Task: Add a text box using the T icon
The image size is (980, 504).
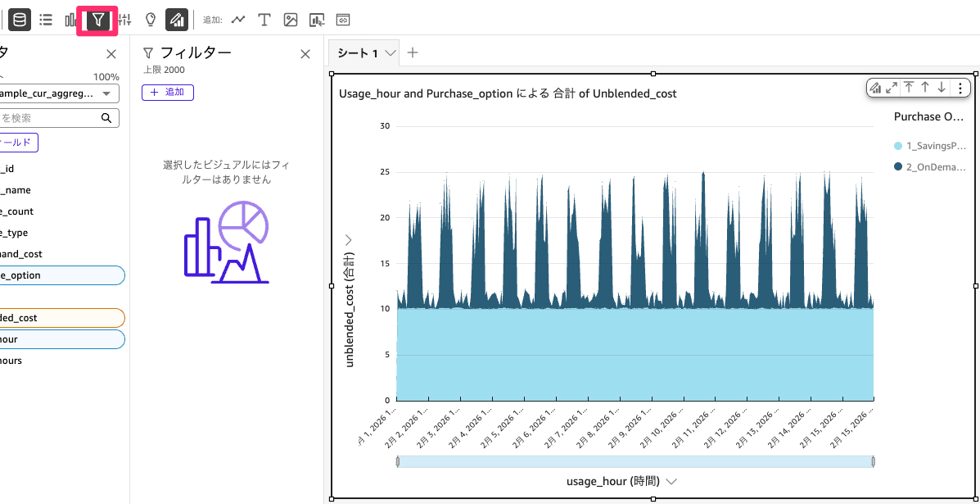Action: click(264, 20)
